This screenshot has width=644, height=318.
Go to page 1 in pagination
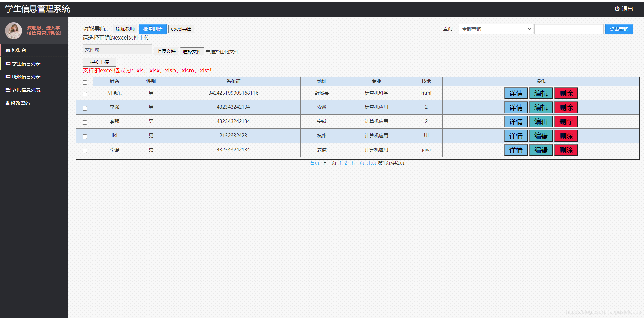(340, 163)
